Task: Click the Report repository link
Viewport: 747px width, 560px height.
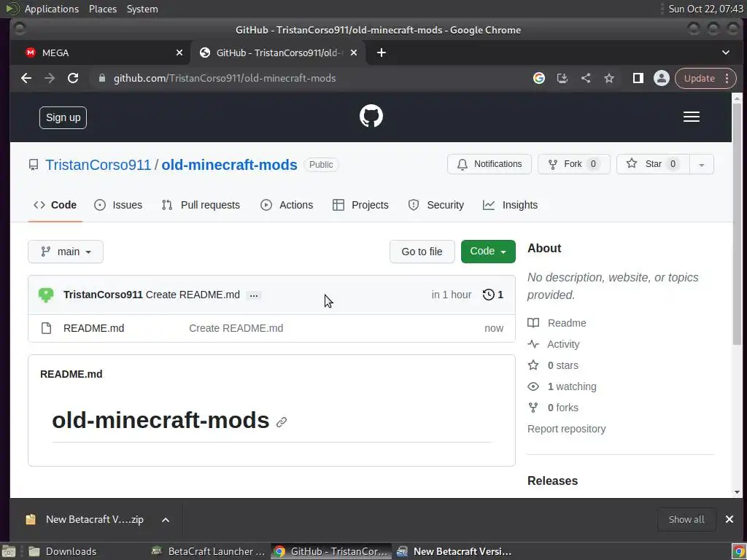Action: pos(566,429)
